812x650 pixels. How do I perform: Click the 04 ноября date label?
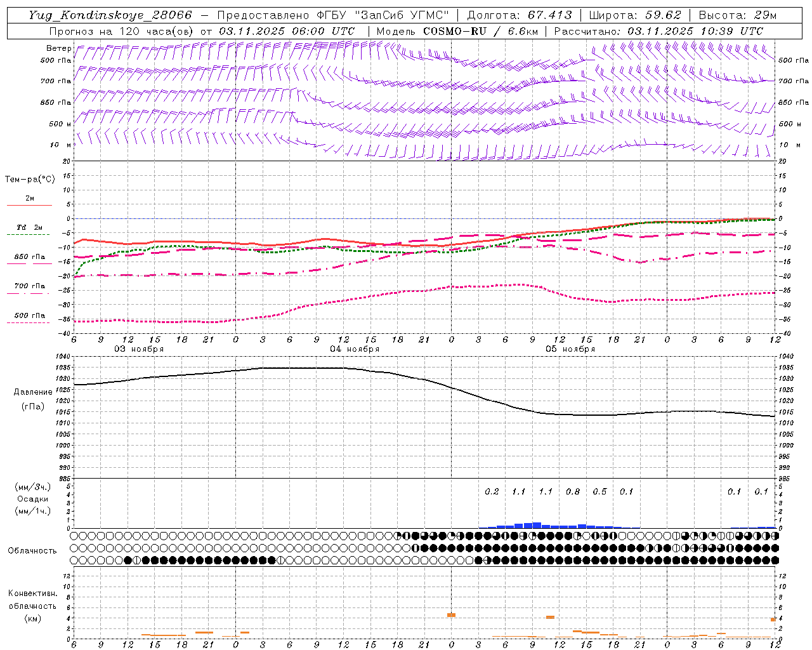pos(355,349)
